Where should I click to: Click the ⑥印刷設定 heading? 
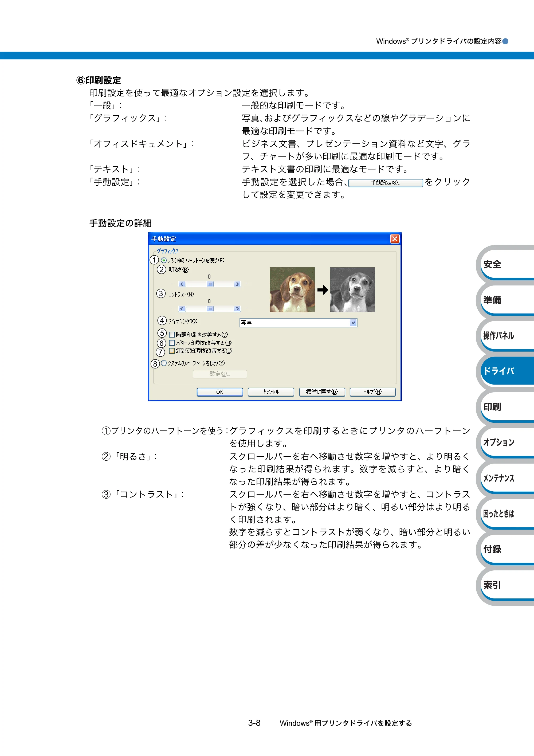pos(99,80)
